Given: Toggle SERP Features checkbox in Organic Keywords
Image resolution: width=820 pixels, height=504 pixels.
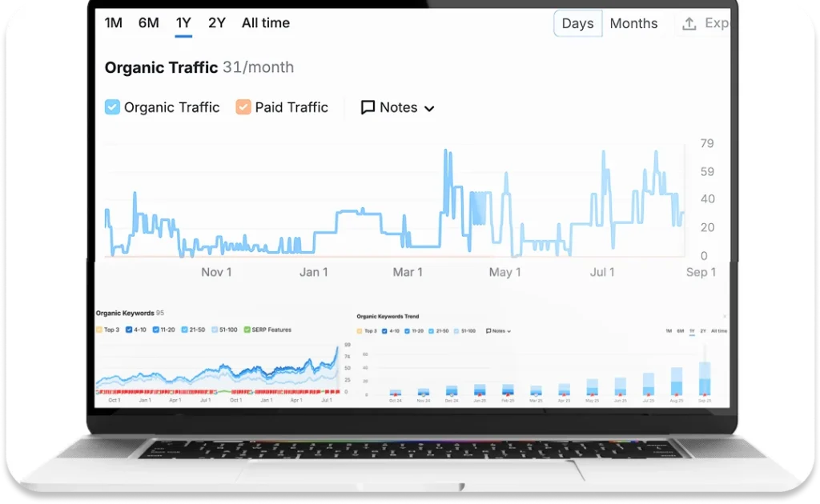Looking at the screenshot, I should point(247,330).
